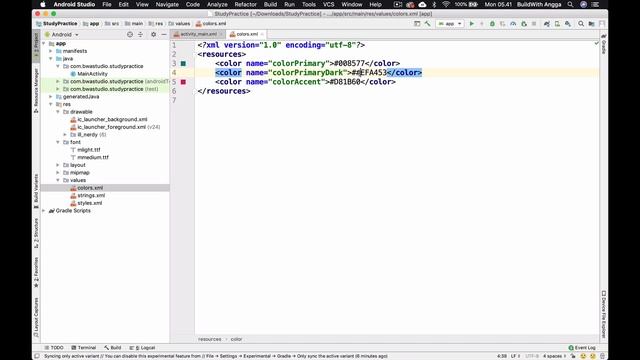
Task: Collapse the values folder
Action: point(58,180)
